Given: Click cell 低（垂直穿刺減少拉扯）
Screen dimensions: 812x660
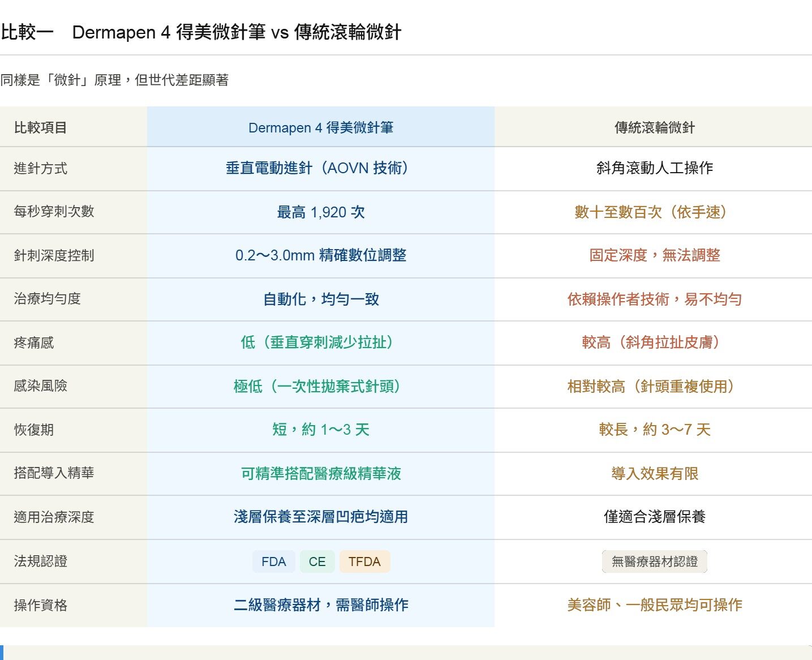Looking at the screenshot, I should pos(321,343).
